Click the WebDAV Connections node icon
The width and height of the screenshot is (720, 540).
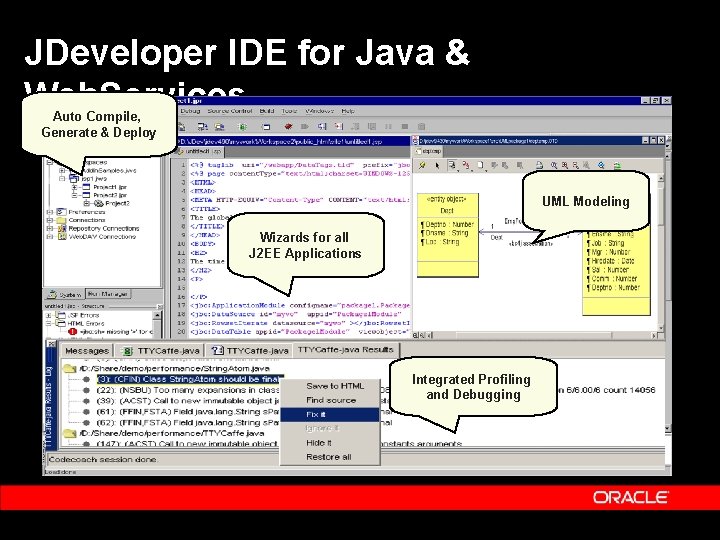click(61, 236)
